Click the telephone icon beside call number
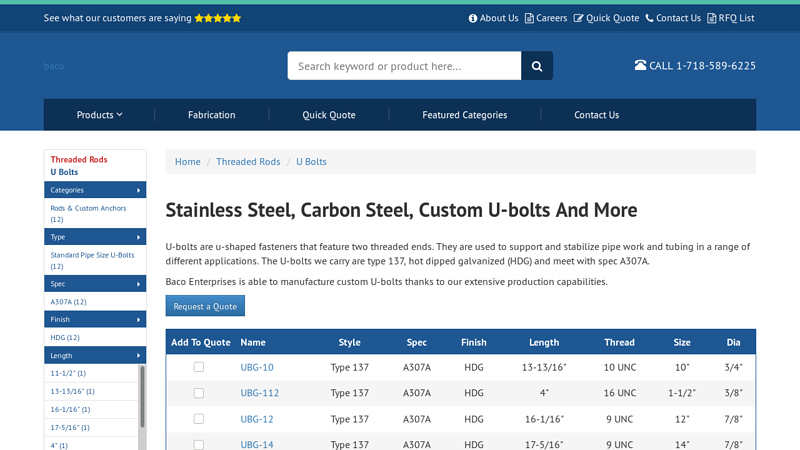This screenshot has width=800, height=450. point(640,66)
